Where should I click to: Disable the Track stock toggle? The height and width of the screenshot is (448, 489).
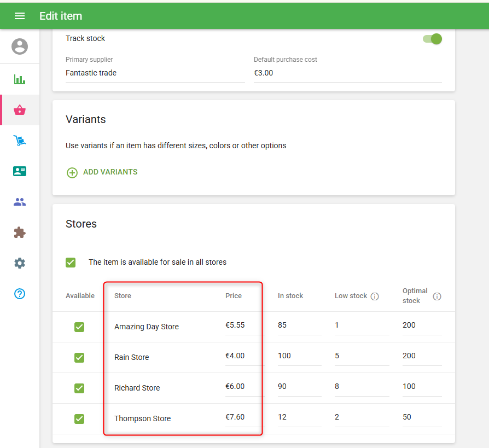pyautogui.click(x=433, y=39)
